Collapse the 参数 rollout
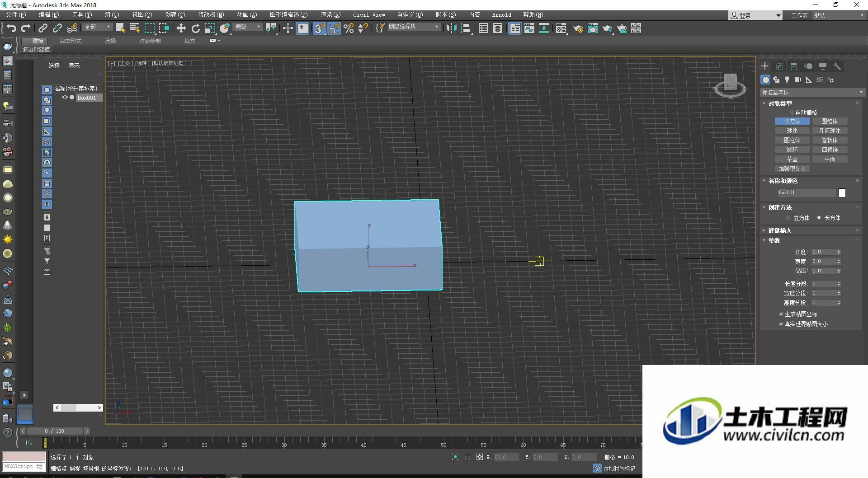The height and width of the screenshot is (478, 868). click(x=774, y=240)
